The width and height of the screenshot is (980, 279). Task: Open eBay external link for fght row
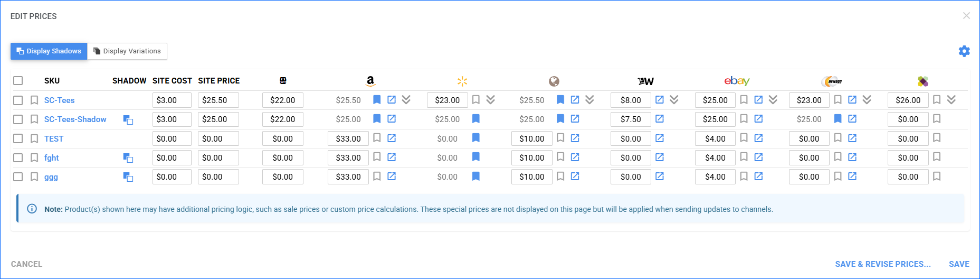tap(758, 157)
